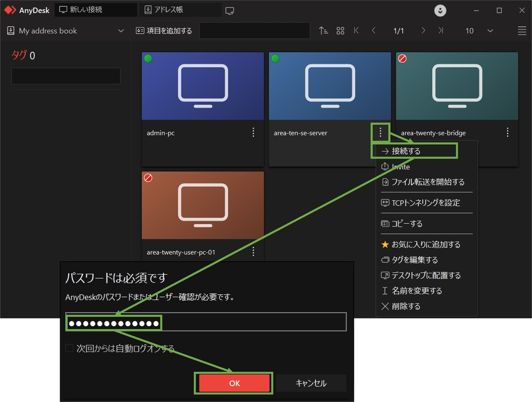
Task: Switch to the アドレス帳 tab
Action: pos(180,10)
